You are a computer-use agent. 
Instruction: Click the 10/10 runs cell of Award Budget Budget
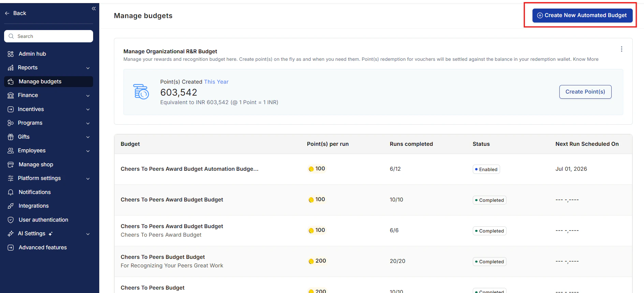pyautogui.click(x=396, y=199)
